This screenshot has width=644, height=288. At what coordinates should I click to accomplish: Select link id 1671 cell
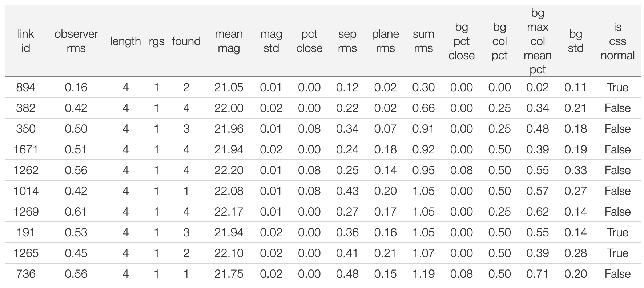[26, 149]
